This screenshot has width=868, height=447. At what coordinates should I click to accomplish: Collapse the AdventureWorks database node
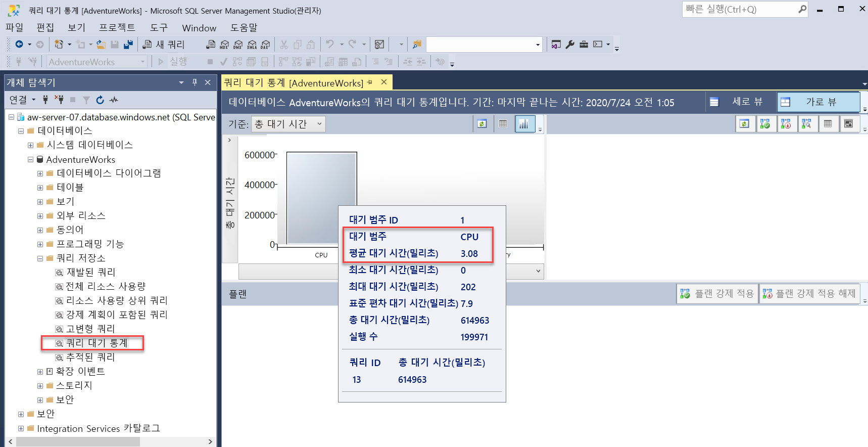coord(30,159)
